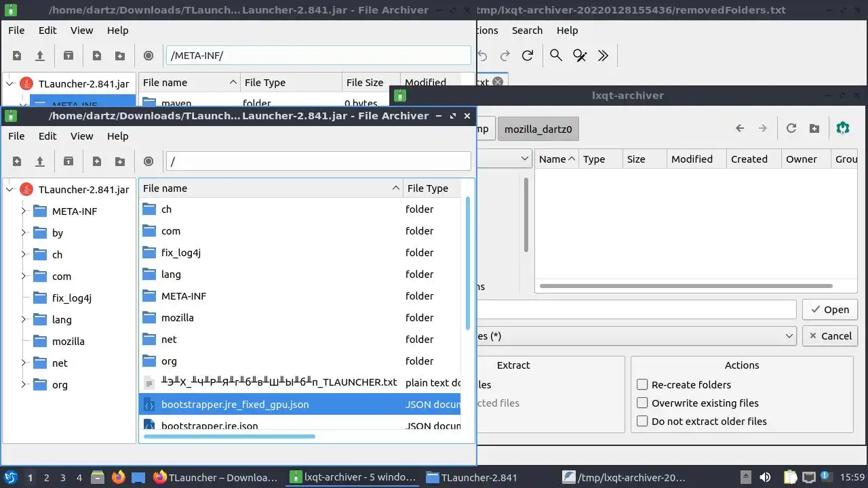Sort by File name column header in front window

pos(271,188)
